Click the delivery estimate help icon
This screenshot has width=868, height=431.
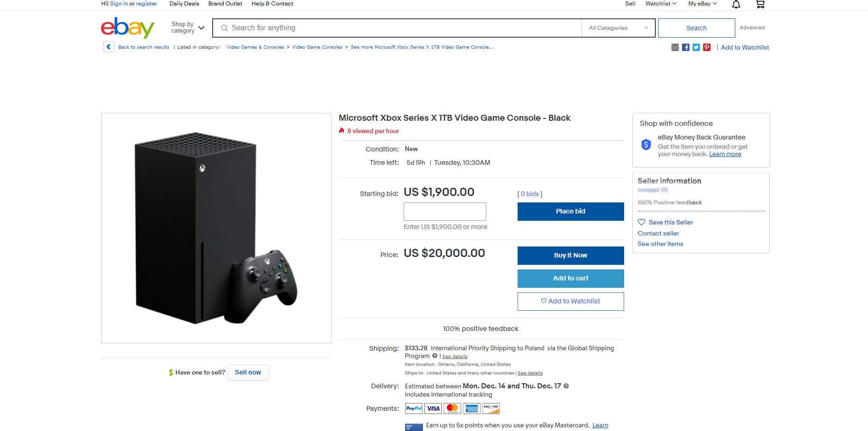point(566,386)
